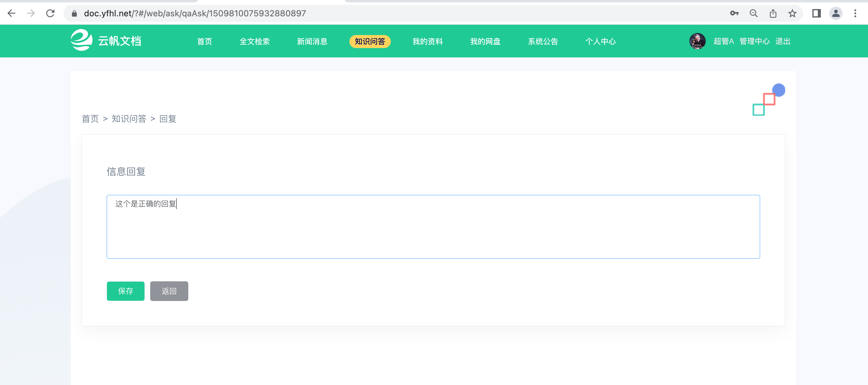Open the 我的网盘 navigation item
Image resolution: width=868 pixels, height=385 pixels.
485,41
